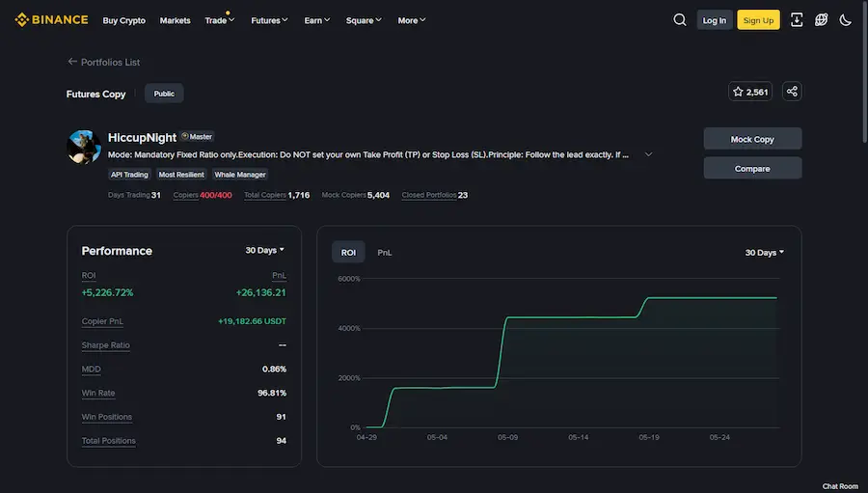
Task: Switch to PnL chart tab
Action: tap(384, 253)
